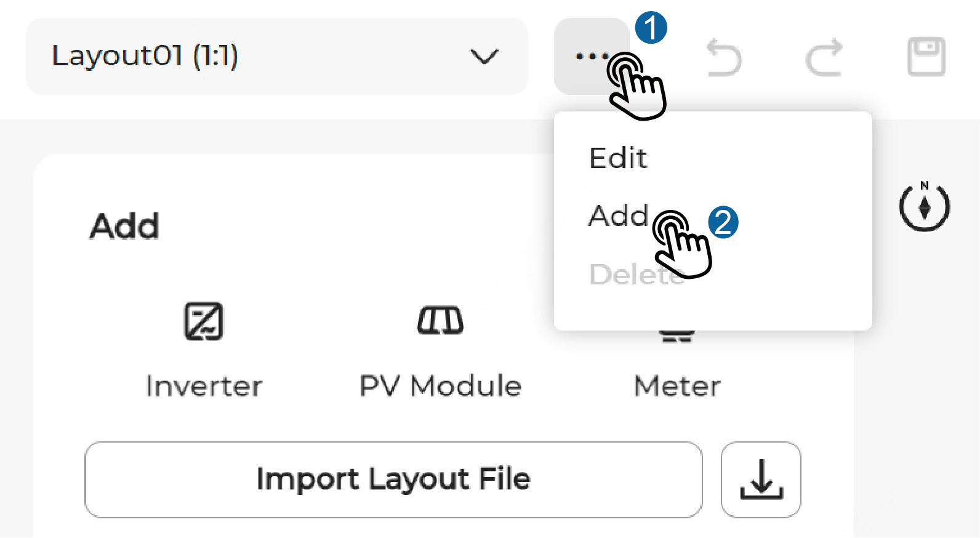Expand the Layout01 (1:1) dropdown
This screenshot has height=538, width=980.
point(276,57)
